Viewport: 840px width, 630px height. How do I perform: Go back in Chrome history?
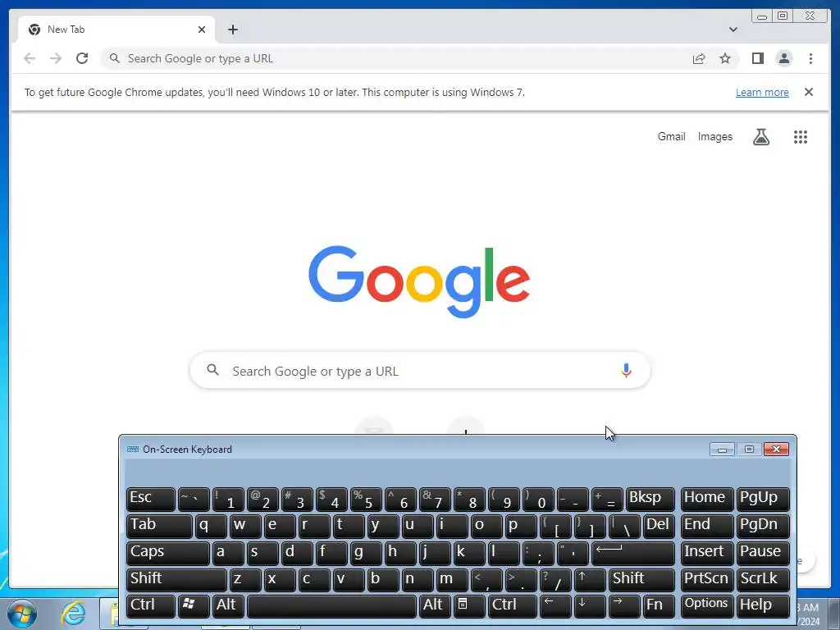(x=30, y=58)
